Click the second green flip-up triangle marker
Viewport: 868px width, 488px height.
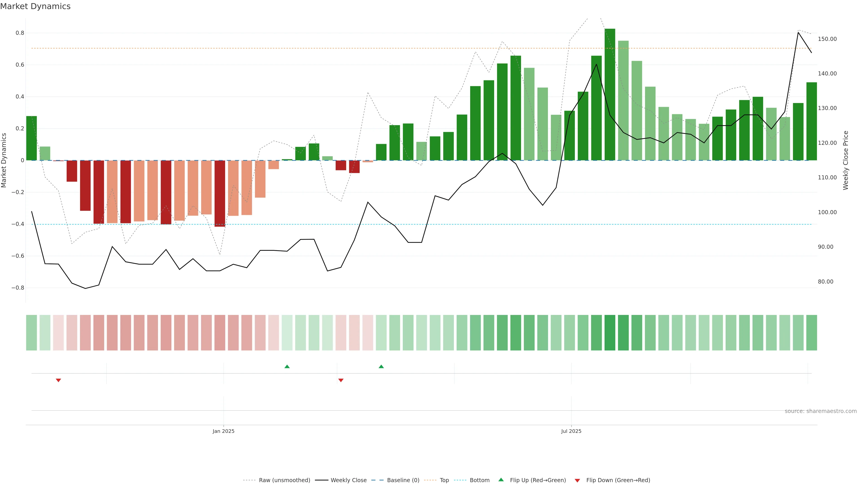coord(381,366)
